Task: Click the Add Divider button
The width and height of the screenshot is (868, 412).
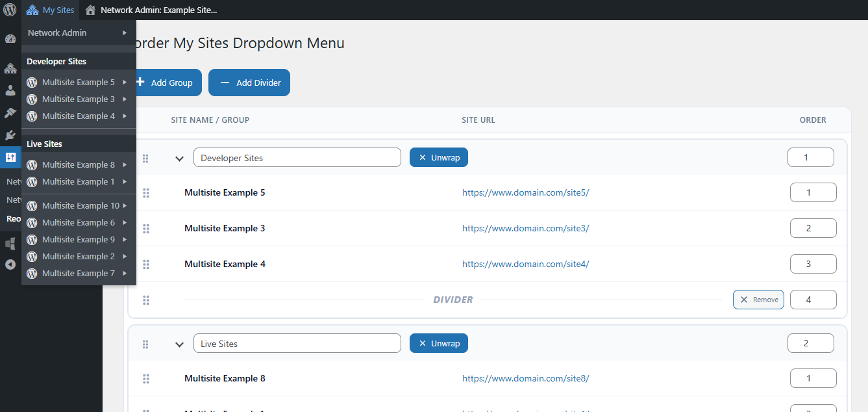Action: click(x=249, y=83)
